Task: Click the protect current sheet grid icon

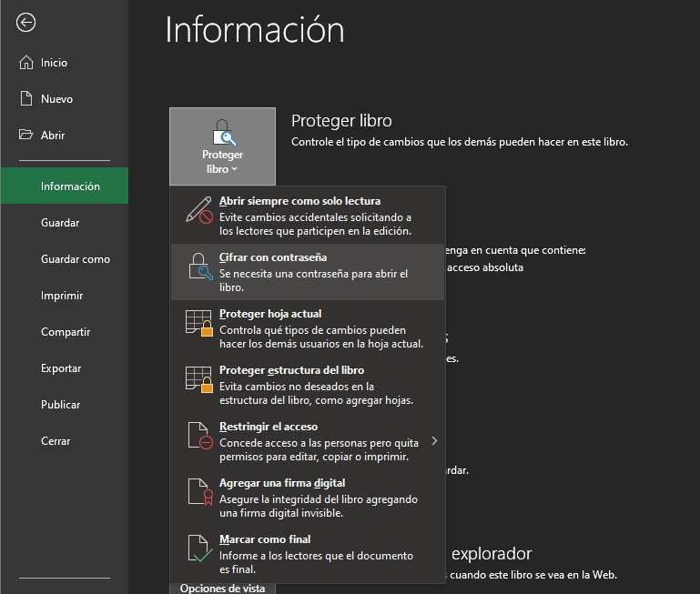Action: tap(198, 323)
